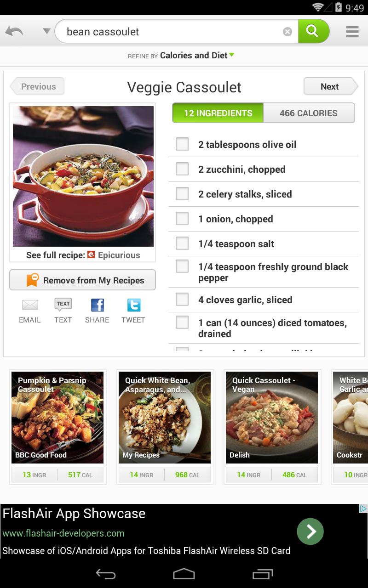Click Remove from My Recipes button

[83, 280]
